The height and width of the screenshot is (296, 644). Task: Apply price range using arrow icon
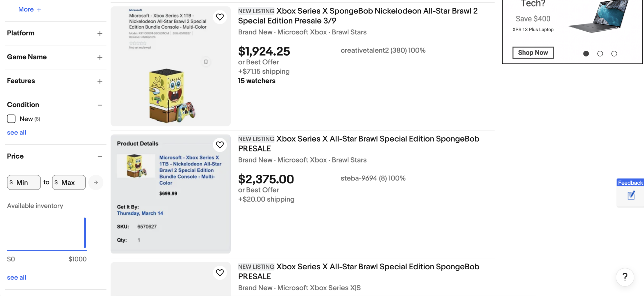pos(96,182)
